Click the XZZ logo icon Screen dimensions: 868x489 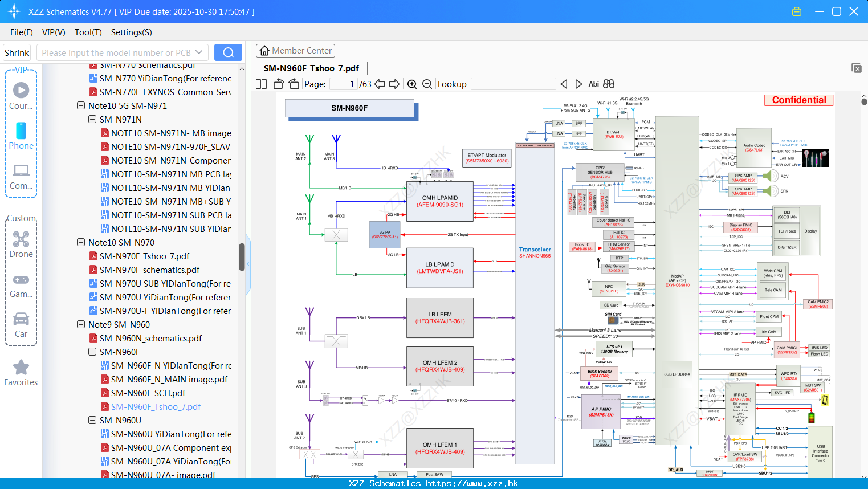click(14, 11)
